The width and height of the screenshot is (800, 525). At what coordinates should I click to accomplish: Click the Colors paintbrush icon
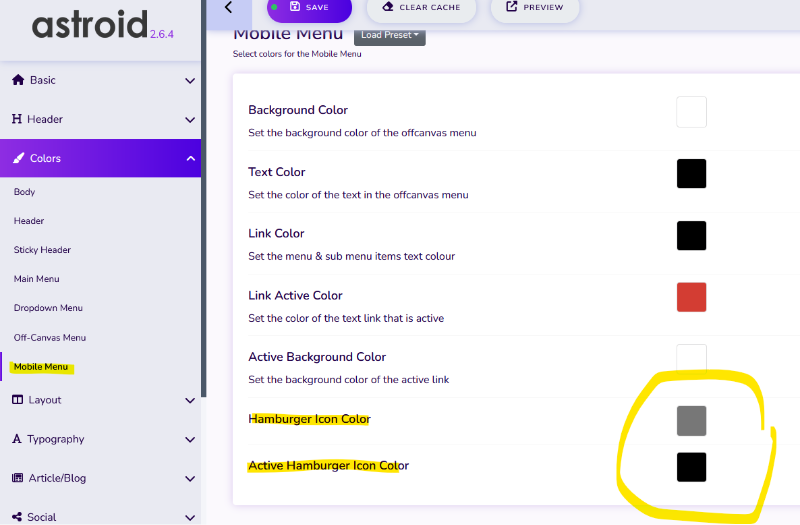point(18,158)
